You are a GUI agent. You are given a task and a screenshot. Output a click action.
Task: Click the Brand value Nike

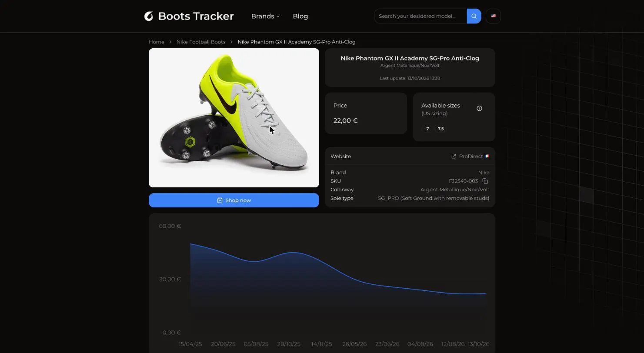click(x=484, y=173)
